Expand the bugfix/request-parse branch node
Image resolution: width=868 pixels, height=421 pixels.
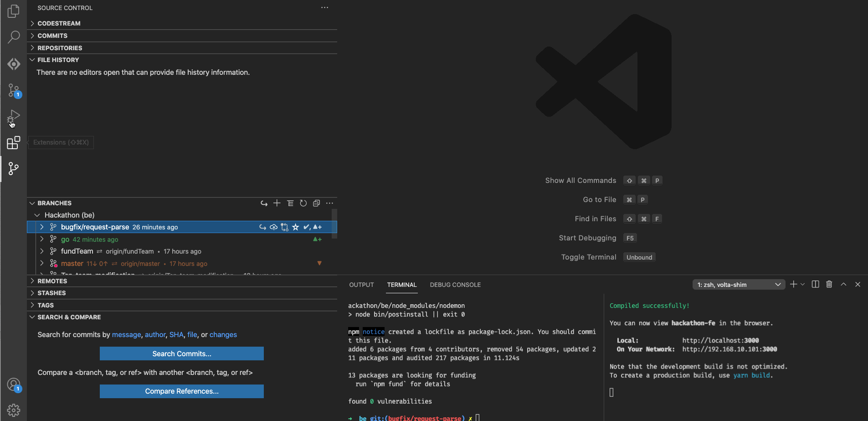(42, 227)
